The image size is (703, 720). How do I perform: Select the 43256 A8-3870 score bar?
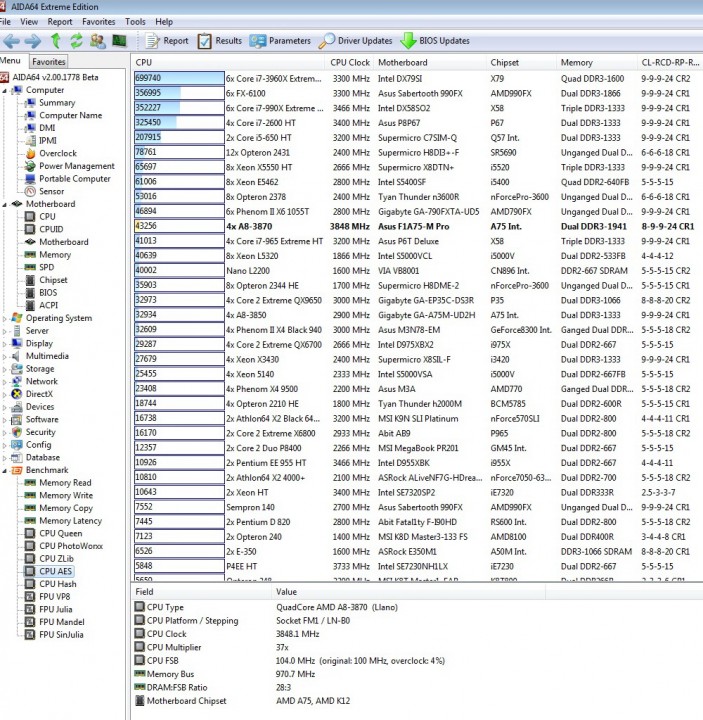click(179, 226)
